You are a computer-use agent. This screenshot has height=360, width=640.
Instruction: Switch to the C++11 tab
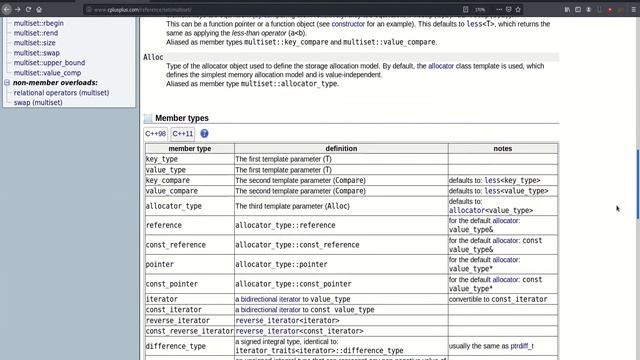182,133
